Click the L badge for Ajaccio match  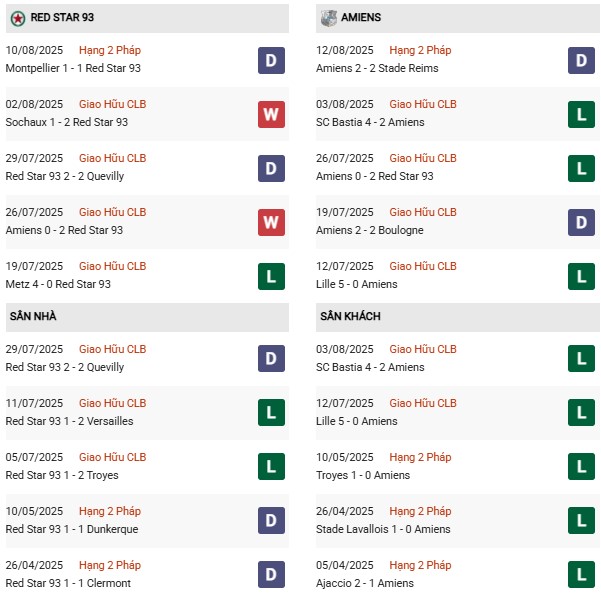[x=581, y=575]
